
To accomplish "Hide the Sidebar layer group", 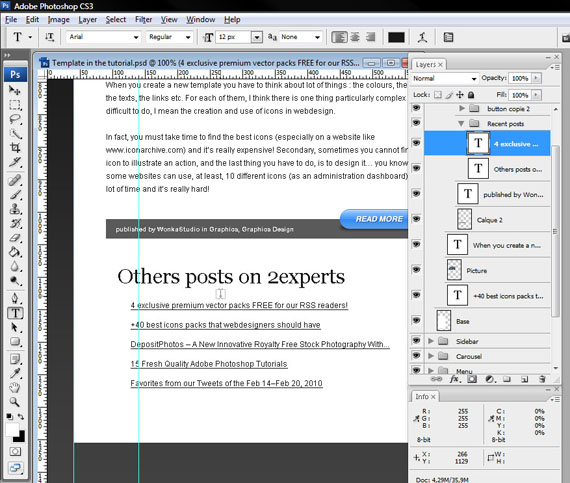I will coord(416,341).
